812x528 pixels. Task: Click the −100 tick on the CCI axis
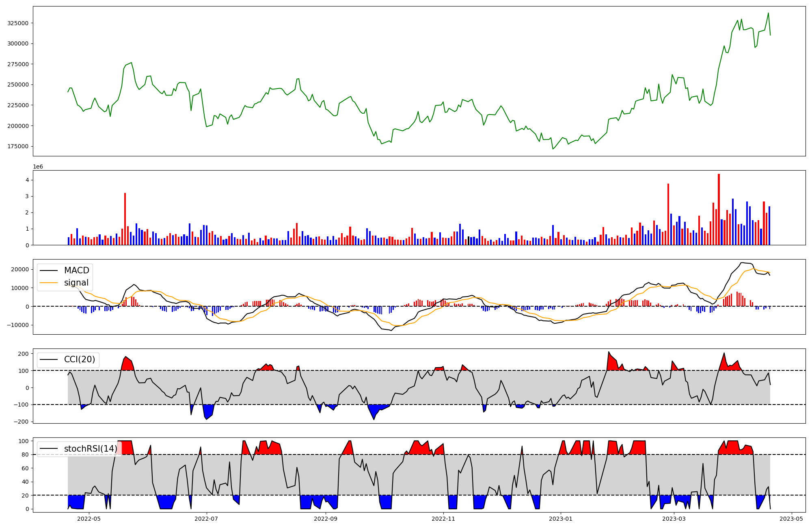pyautogui.click(x=21, y=405)
